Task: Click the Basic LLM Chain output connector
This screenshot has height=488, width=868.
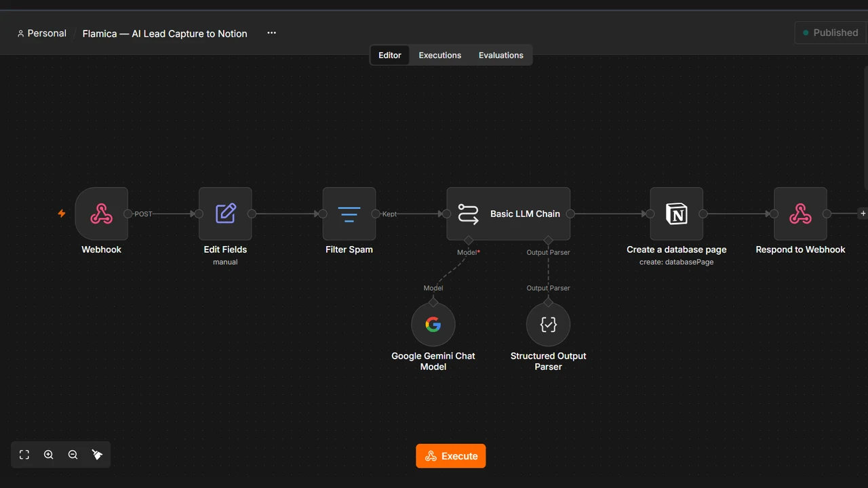Action: [x=570, y=213]
